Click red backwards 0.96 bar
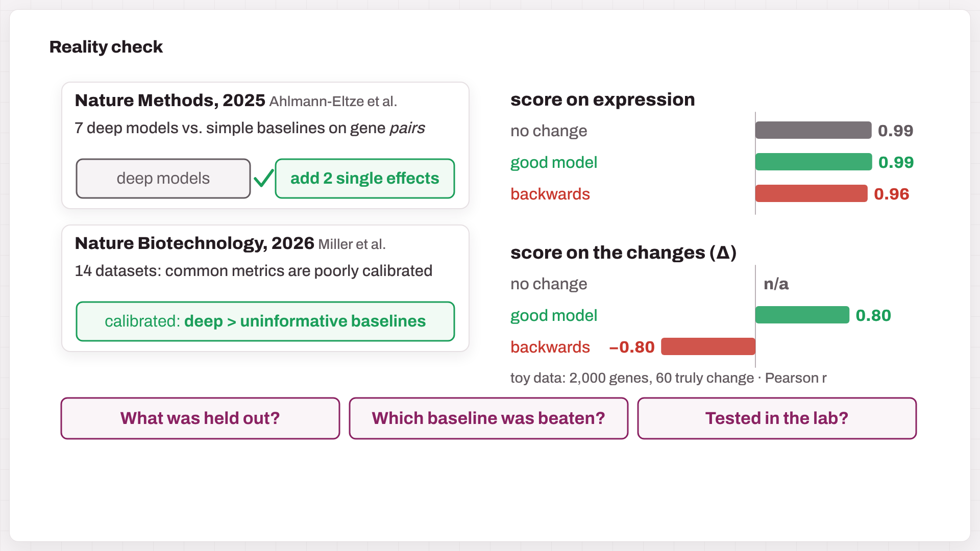This screenshot has width=980, height=551. pos(812,193)
